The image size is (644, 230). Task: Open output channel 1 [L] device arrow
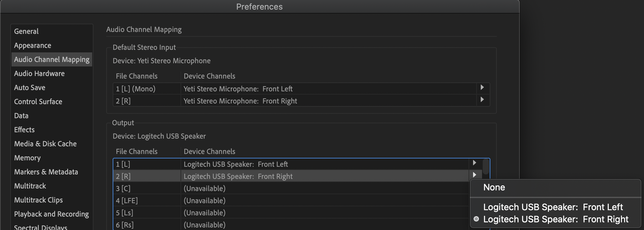click(x=474, y=163)
